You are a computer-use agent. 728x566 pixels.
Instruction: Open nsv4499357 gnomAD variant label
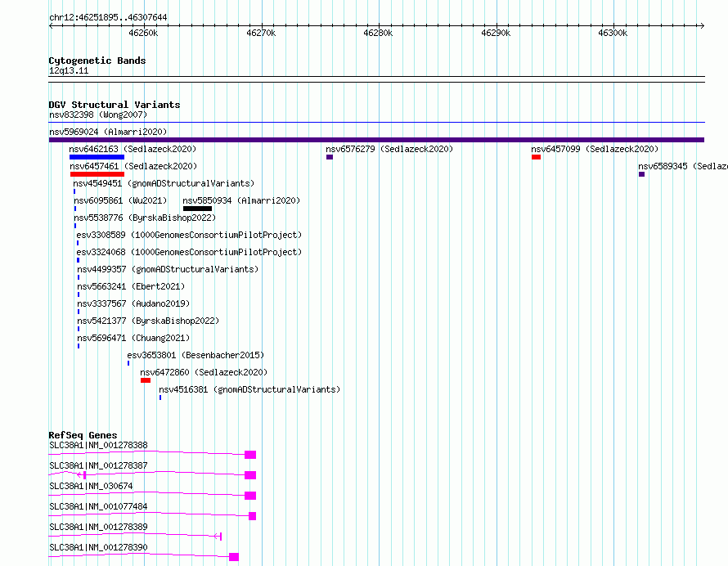(x=168, y=269)
